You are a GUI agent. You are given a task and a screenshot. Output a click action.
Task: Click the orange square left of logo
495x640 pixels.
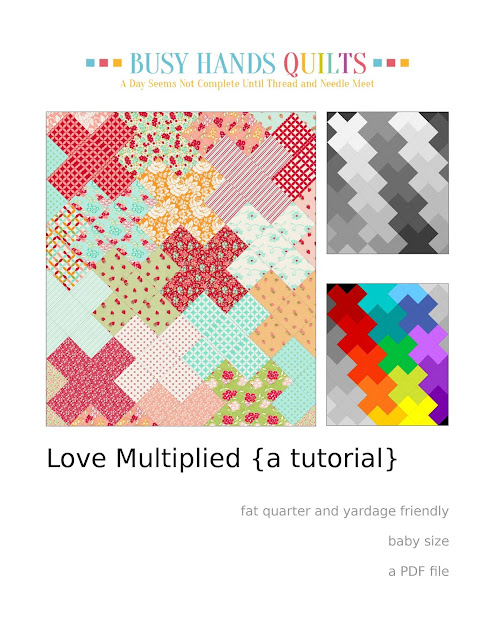click(117, 63)
